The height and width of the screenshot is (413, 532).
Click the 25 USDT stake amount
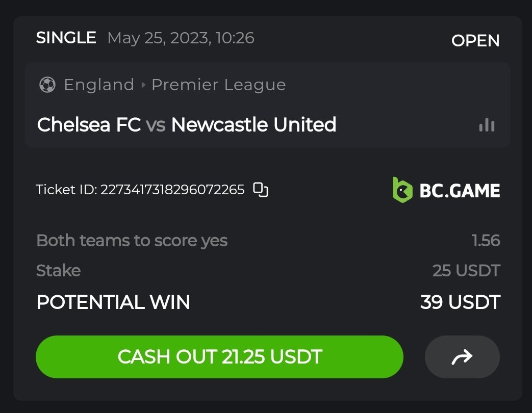(466, 271)
